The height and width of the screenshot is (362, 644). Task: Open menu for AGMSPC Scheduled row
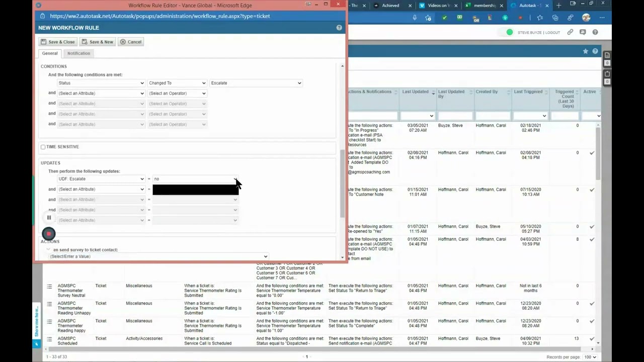tap(49, 339)
